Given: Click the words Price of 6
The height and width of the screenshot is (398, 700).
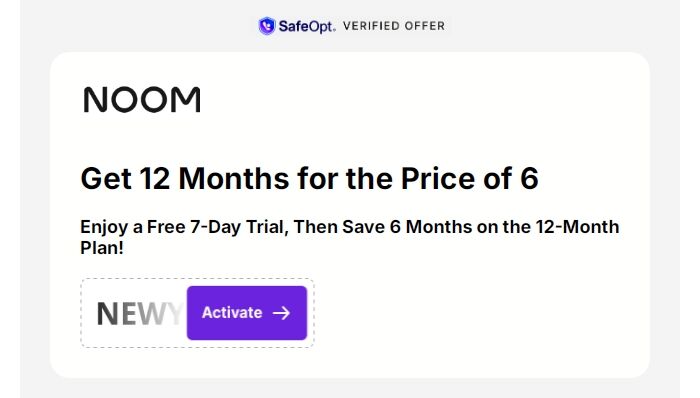Looking at the screenshot, I should pos(470,178).
